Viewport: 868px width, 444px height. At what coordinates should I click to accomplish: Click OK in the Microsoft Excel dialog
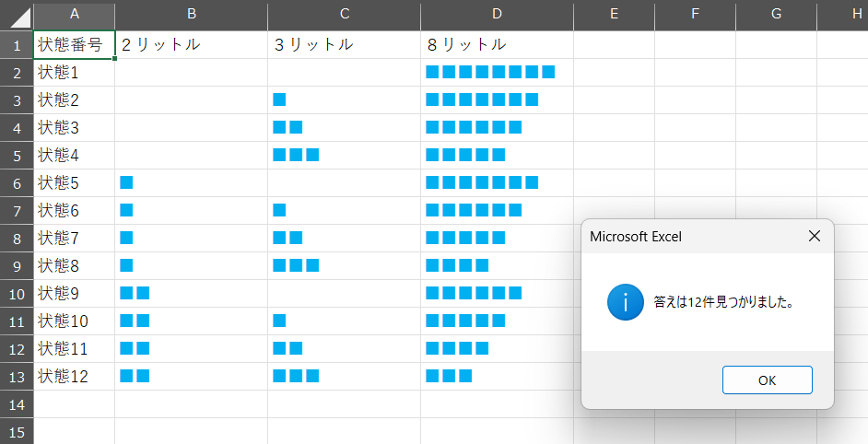(x=768, y=380)
